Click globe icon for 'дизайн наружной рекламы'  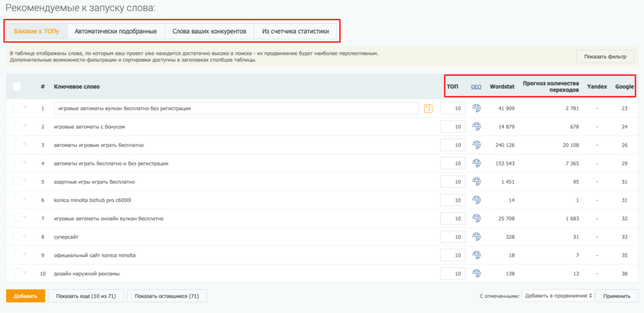(x=477, y=273)
